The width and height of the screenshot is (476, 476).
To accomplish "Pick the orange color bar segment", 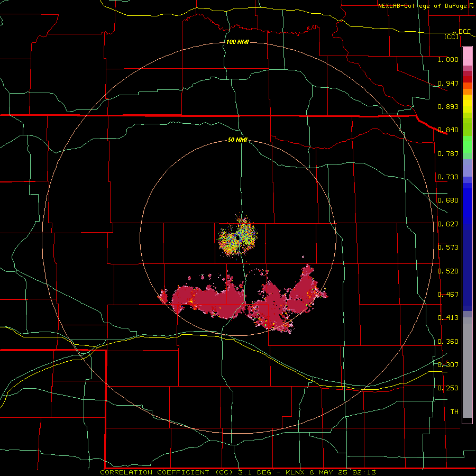I will pyautogui.click(x=467, y=91).
